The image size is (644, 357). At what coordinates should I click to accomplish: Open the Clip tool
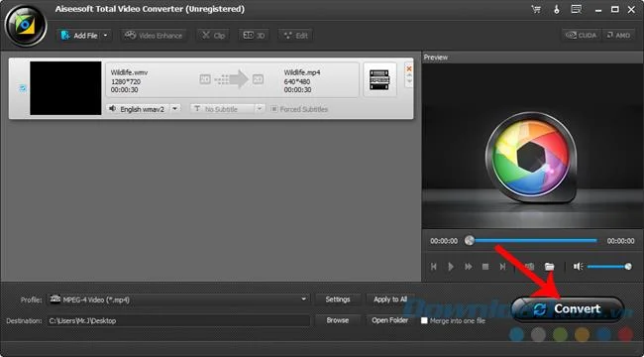click(x=213, y=36)
